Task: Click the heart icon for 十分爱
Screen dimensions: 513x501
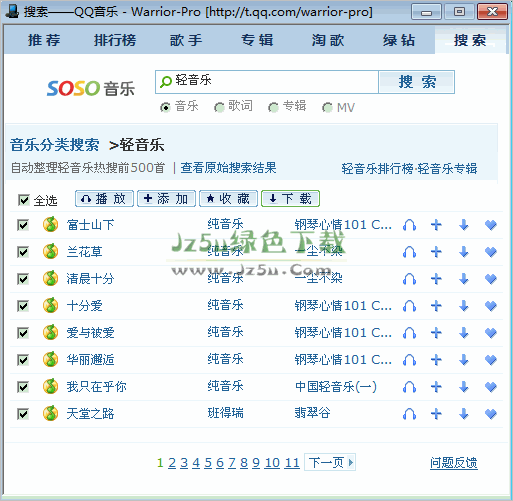Action: pyautogui.click(x=491, y=306)
